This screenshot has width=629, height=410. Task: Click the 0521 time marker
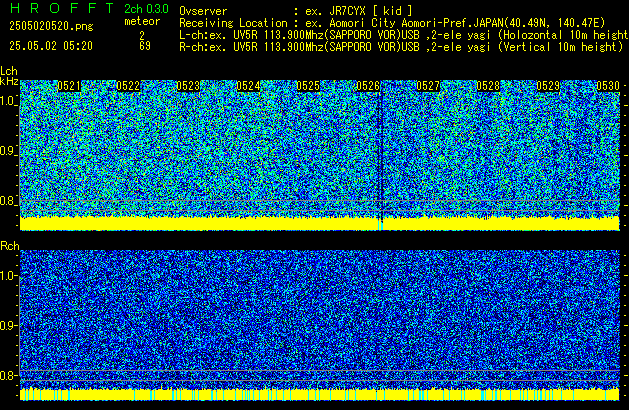click(x=69, y=86)
